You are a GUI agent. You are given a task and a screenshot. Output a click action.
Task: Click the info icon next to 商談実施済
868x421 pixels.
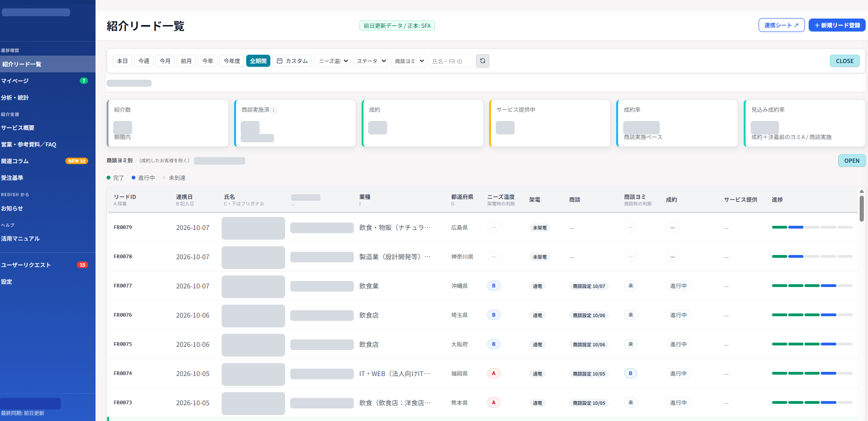point(274,110)
